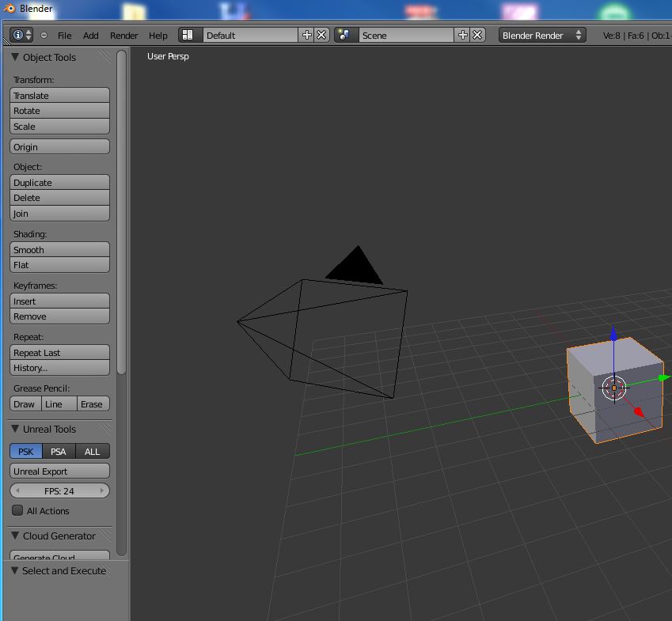Increase FPS with the right arrow
The width and height of the screenshot is (672, 621).
point(101,490)
